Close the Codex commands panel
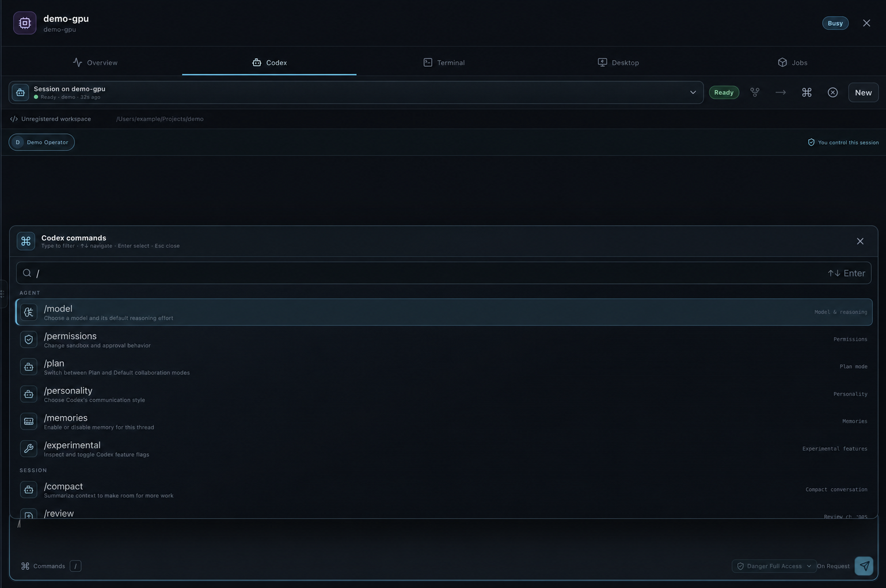Screen dimensions: 886x588 coord(860,241)
